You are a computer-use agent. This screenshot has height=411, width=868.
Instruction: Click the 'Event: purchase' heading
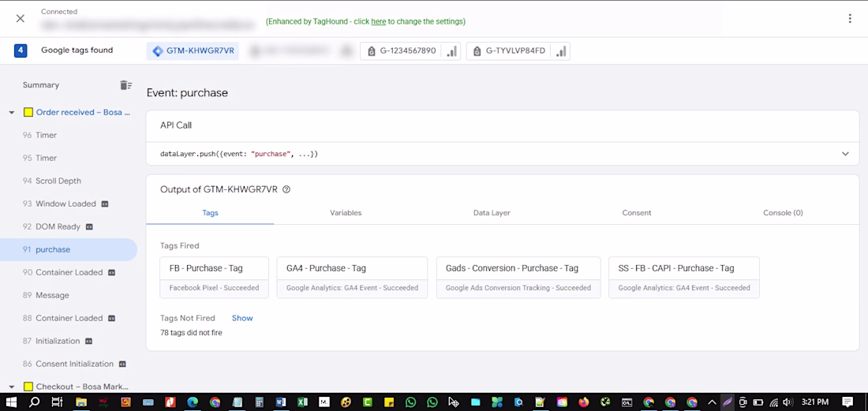tap(187, 93)
